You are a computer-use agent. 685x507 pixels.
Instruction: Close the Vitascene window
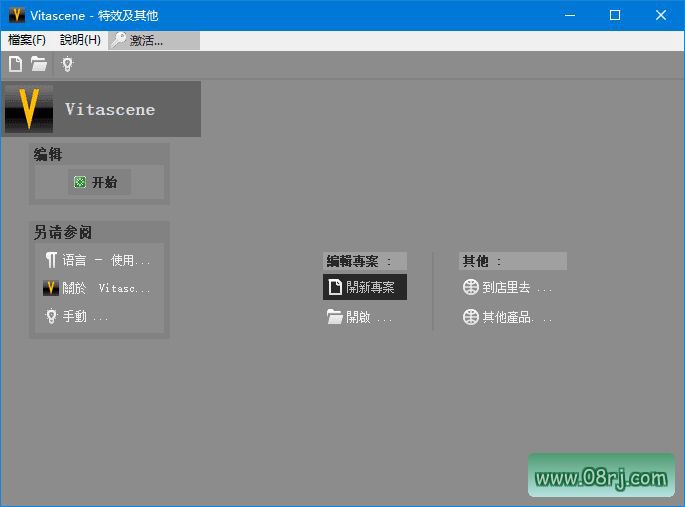661,15
